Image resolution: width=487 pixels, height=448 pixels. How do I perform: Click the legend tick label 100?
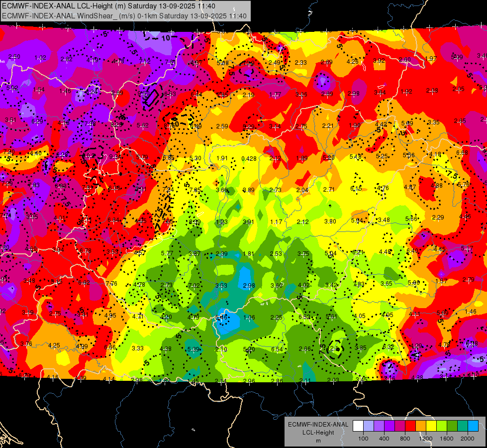point(363,439)
